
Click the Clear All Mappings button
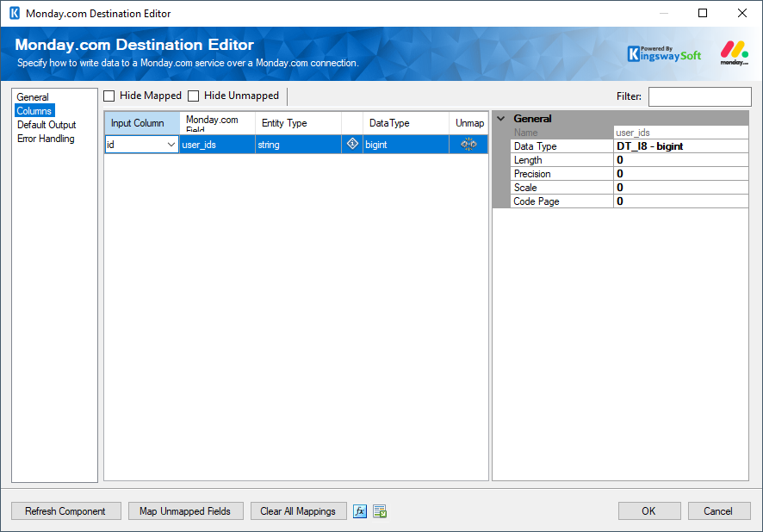(x=298, y=511)
